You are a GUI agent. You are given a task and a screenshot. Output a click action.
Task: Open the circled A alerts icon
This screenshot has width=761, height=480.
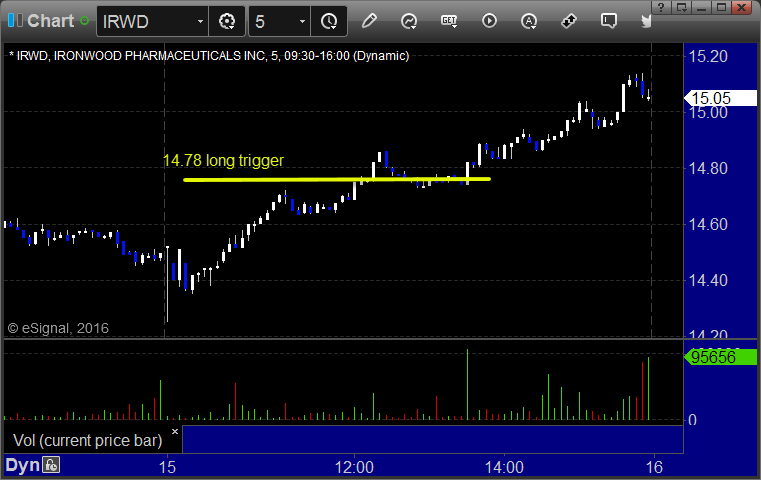(x=529, y=21)
